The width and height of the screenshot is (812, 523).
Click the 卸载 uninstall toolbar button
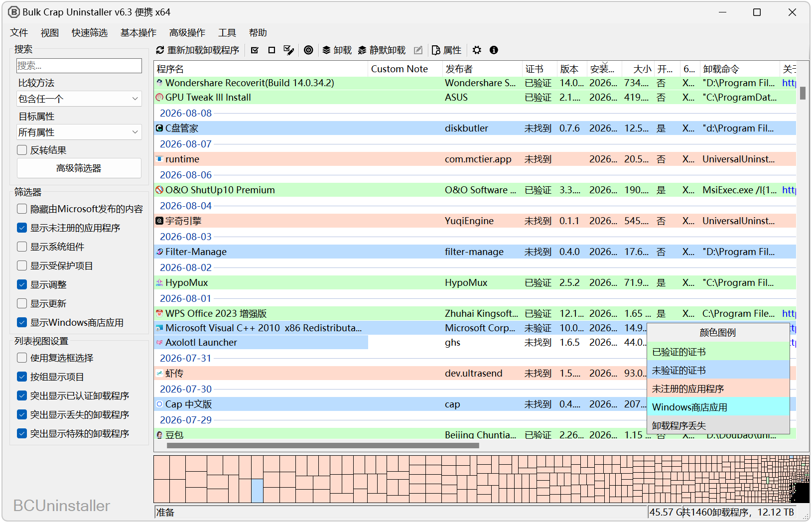(x=337, y=50)
